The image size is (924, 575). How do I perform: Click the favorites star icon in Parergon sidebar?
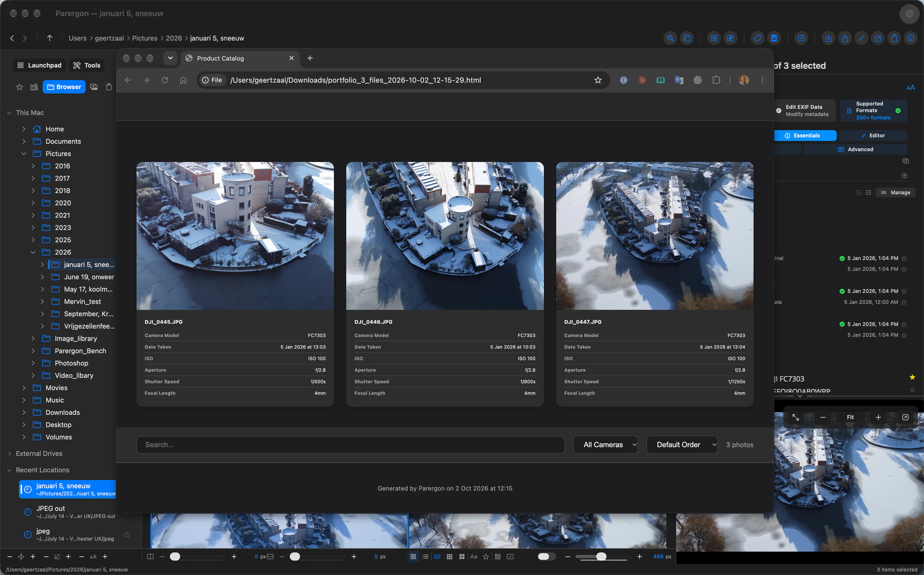(20, 87)
